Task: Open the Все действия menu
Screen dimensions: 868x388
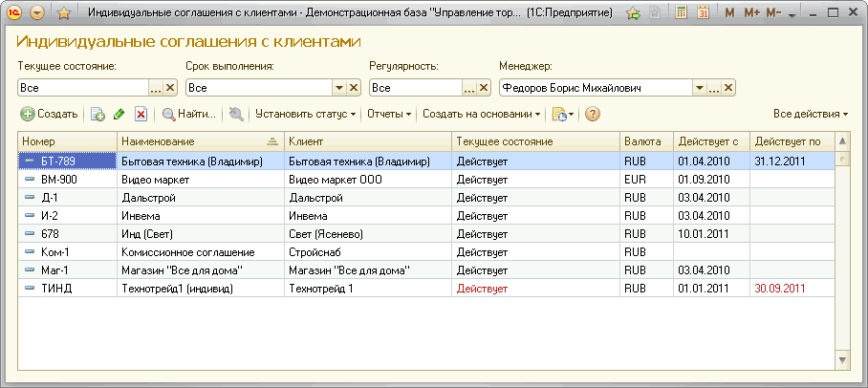Action: (x=810, y=115)
